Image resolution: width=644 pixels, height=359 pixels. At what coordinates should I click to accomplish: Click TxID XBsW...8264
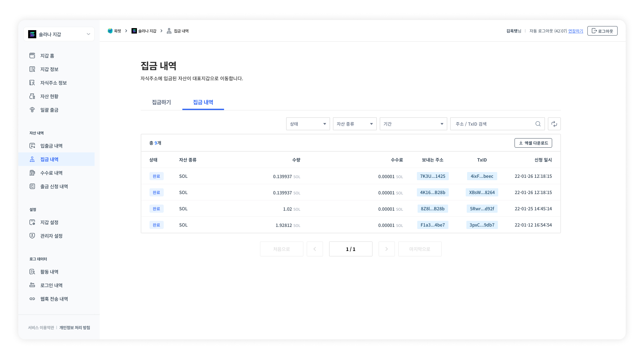[482, 192]
